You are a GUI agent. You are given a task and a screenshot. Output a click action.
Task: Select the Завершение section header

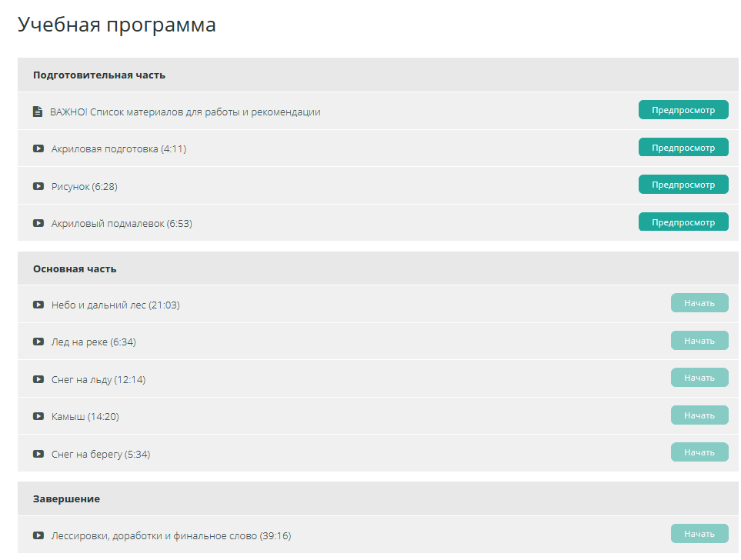(66, 498)
